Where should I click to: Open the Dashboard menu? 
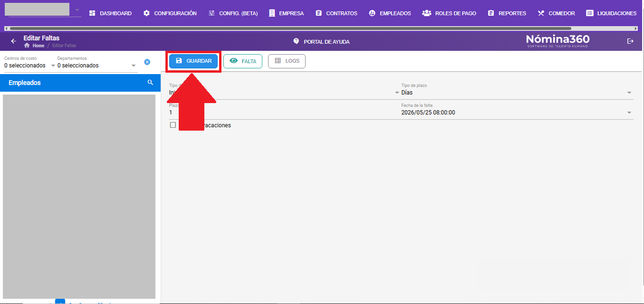(110, 13)
